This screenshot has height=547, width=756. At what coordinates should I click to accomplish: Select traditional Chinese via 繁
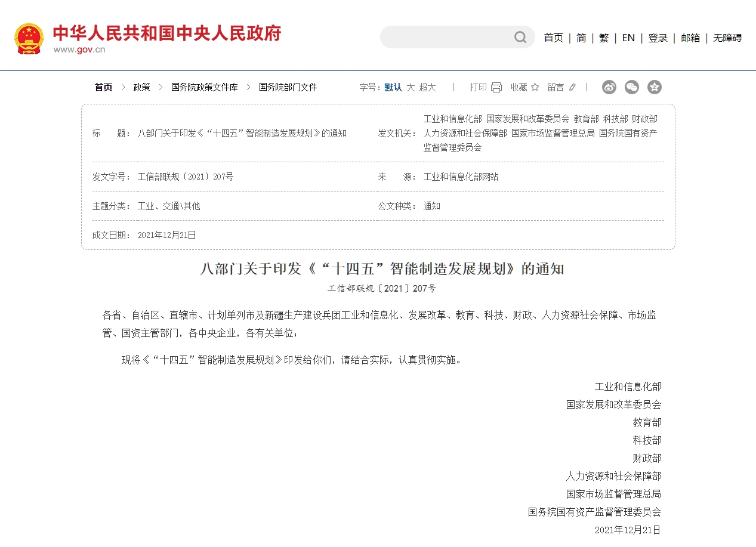[604, 38]
